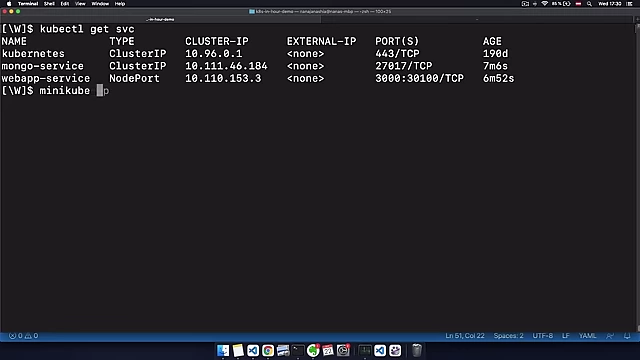
Task: Click the minikube command input line
Action: click(x=55, y=91)
